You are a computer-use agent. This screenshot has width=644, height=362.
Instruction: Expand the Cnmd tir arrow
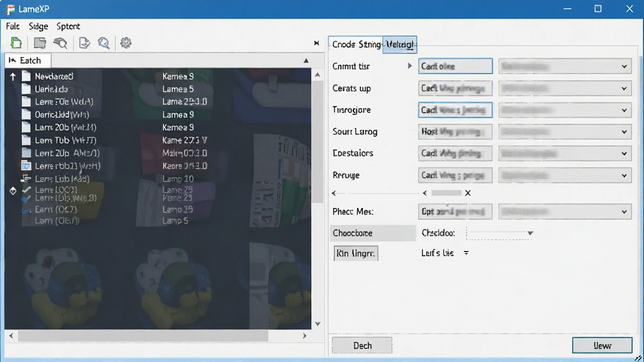[x=409, y=65]
